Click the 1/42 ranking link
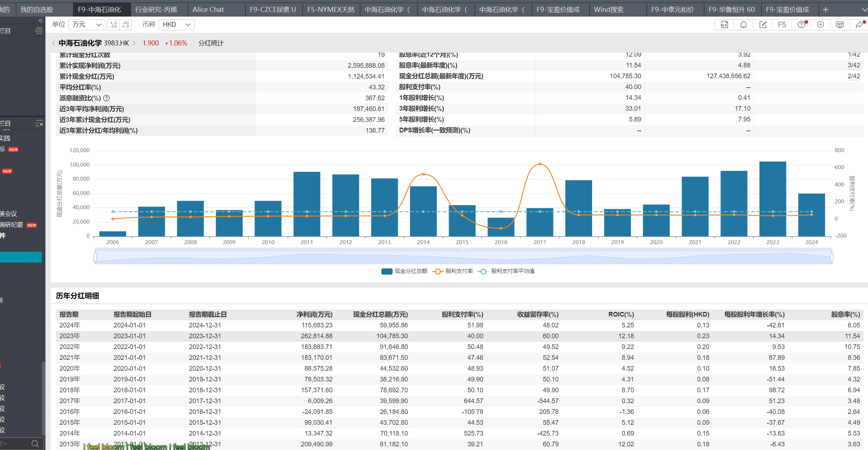868x450 pixels. [854, 55]
